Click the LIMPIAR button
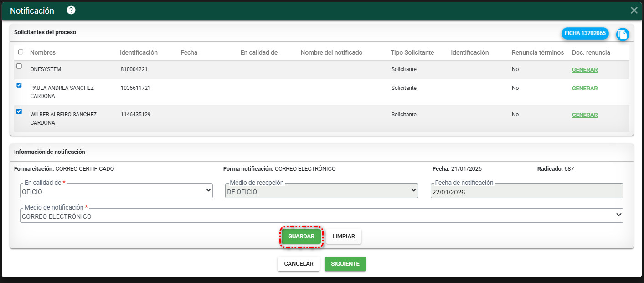The image size is (644, 283). 344,236
